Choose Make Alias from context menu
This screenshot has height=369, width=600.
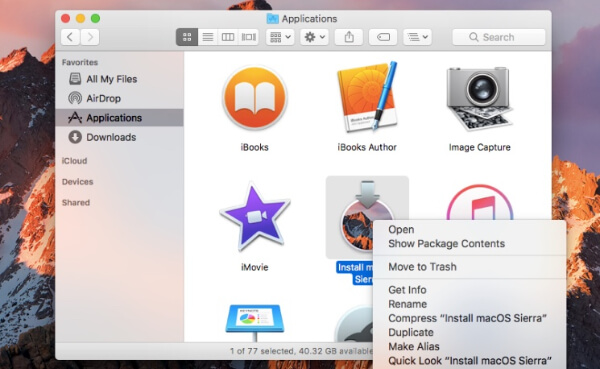coord(470,346)
